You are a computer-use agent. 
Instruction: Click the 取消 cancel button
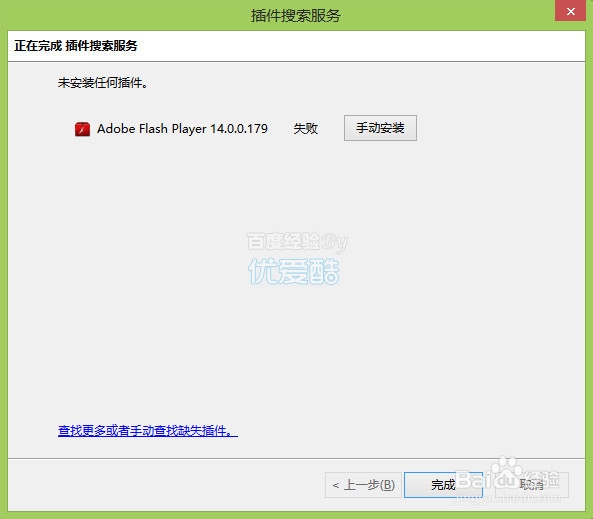coord(531,485)
